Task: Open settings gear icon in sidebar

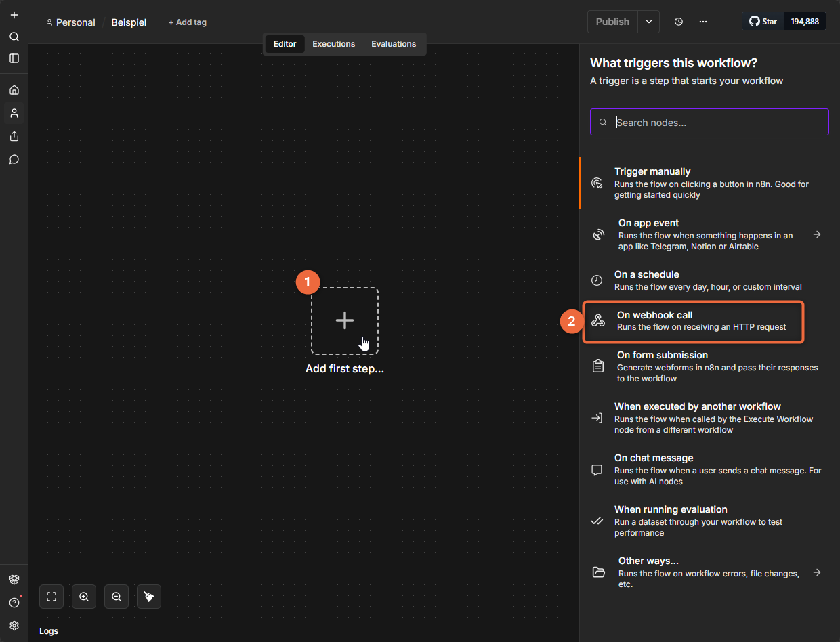Action: 14,626
